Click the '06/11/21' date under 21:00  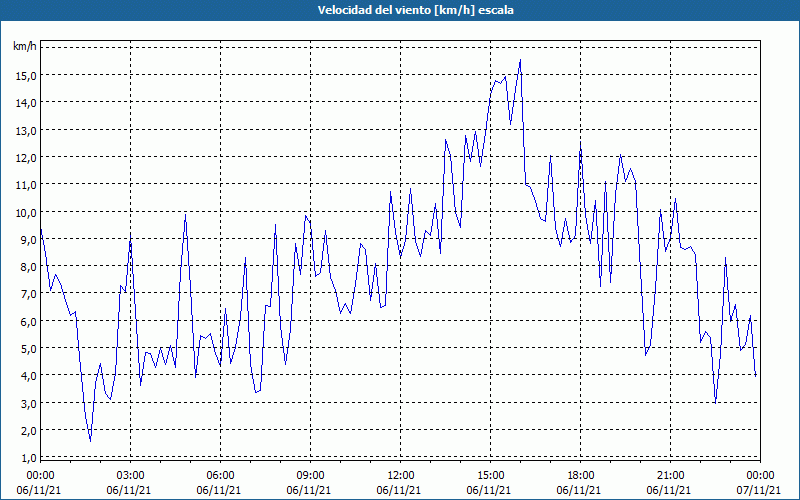coord(669,490)
